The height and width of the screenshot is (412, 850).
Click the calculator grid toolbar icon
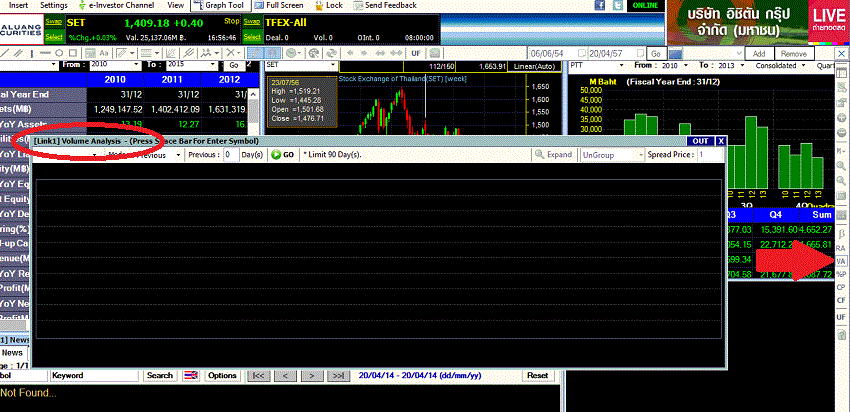click(x=90, y=53)
